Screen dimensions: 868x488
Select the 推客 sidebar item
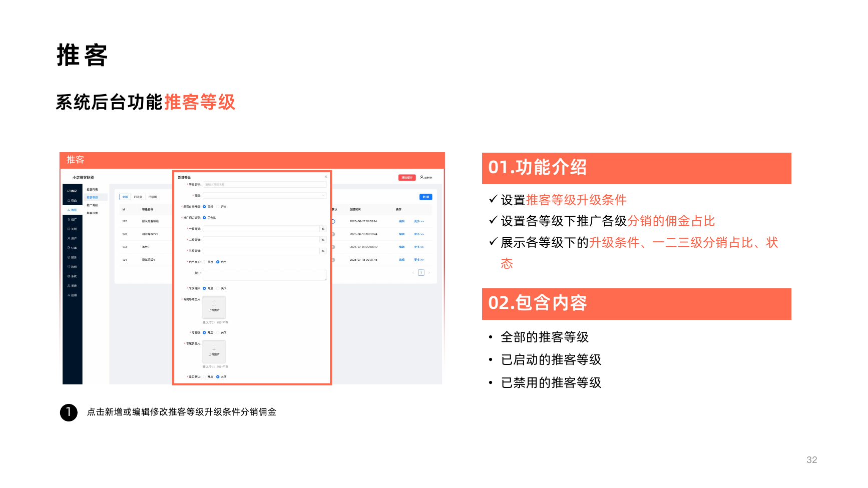click(x=72, y=210)
